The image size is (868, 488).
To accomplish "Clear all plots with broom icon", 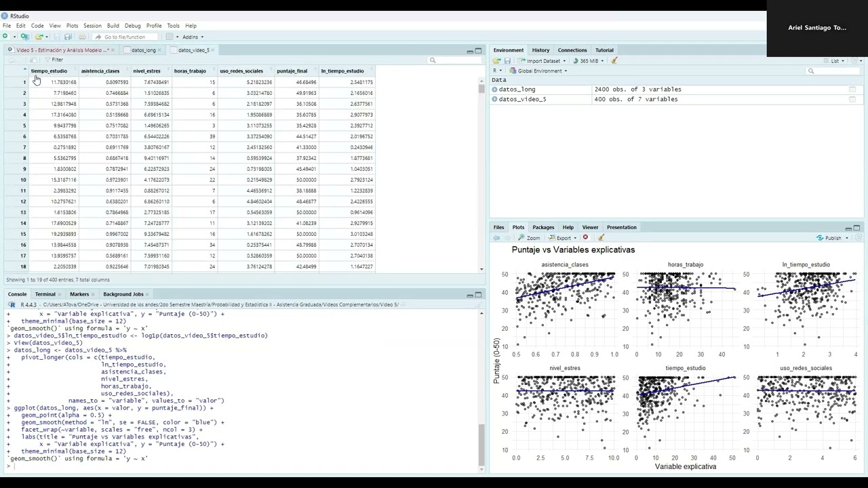I will point(601,237).
